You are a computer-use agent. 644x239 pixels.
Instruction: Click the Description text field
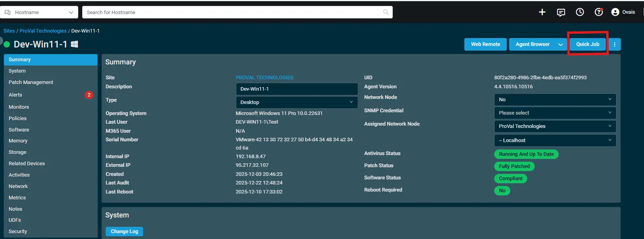(x=297, y=89)
